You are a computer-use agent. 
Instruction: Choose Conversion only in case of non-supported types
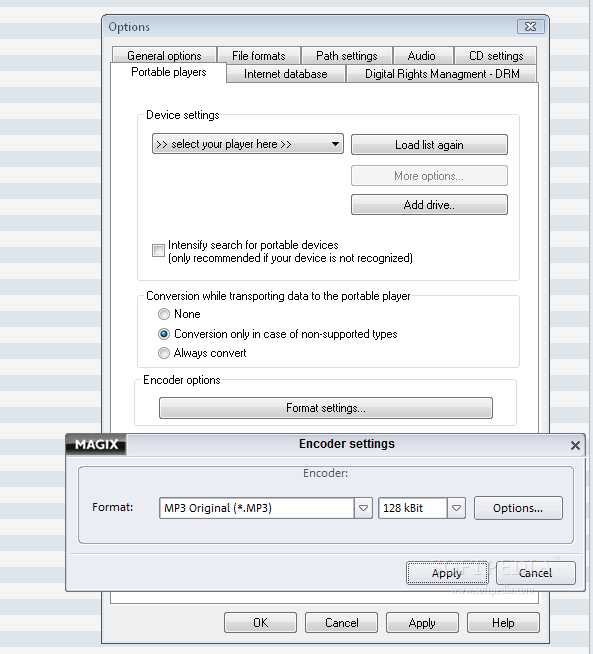click(x=164, y=334)
